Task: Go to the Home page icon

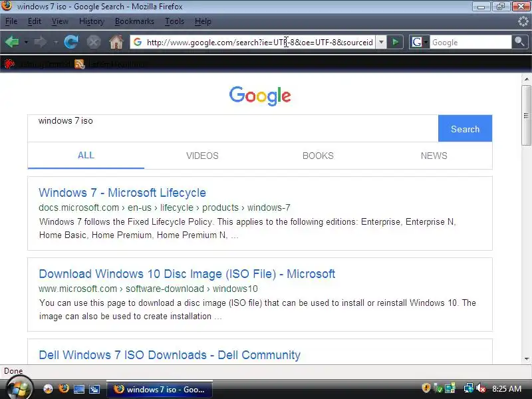Action: pos(116,43)
